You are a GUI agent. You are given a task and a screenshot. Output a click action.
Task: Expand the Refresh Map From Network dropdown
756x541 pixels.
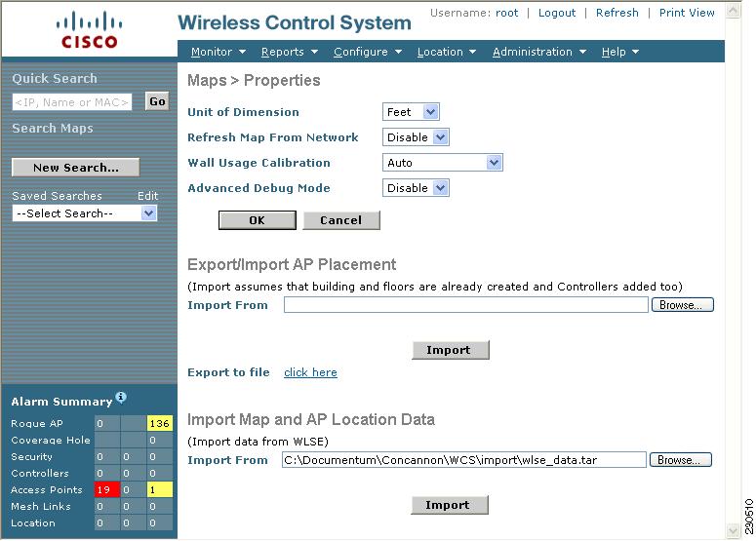[416, 137]
